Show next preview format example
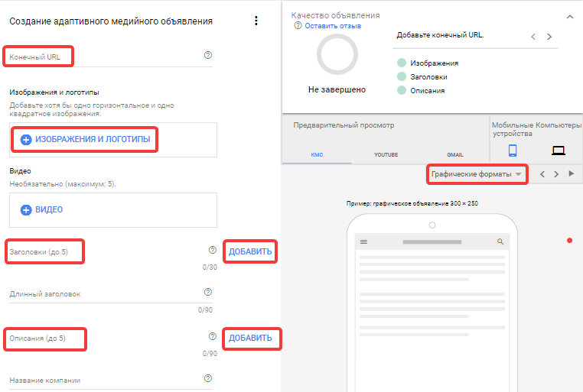The image size is (583, 392). pos(556,174)
